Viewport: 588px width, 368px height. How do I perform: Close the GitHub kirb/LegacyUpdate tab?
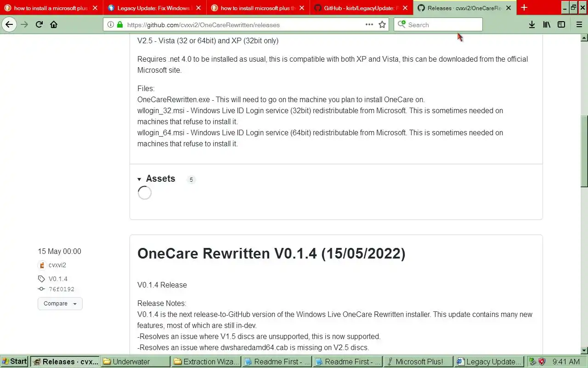(x=405, y=8)
